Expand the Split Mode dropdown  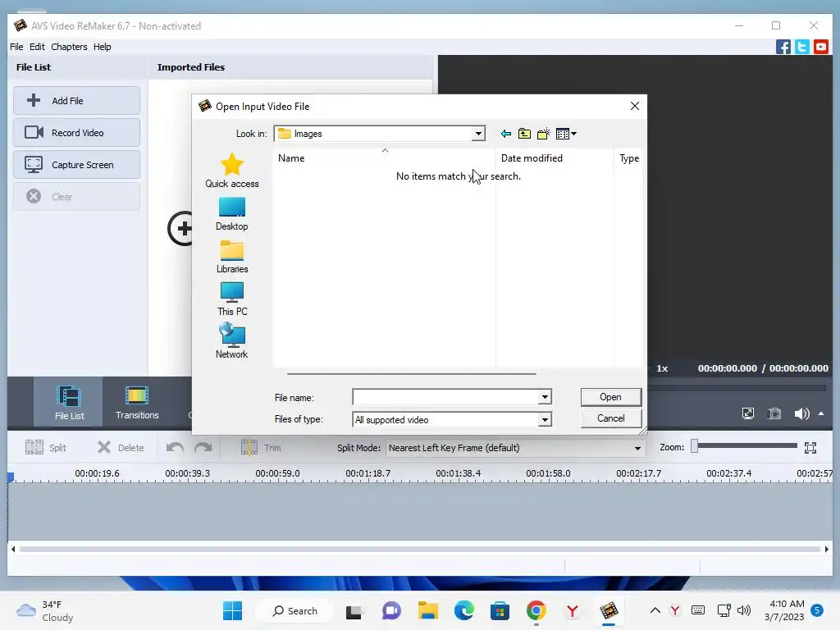637,449
